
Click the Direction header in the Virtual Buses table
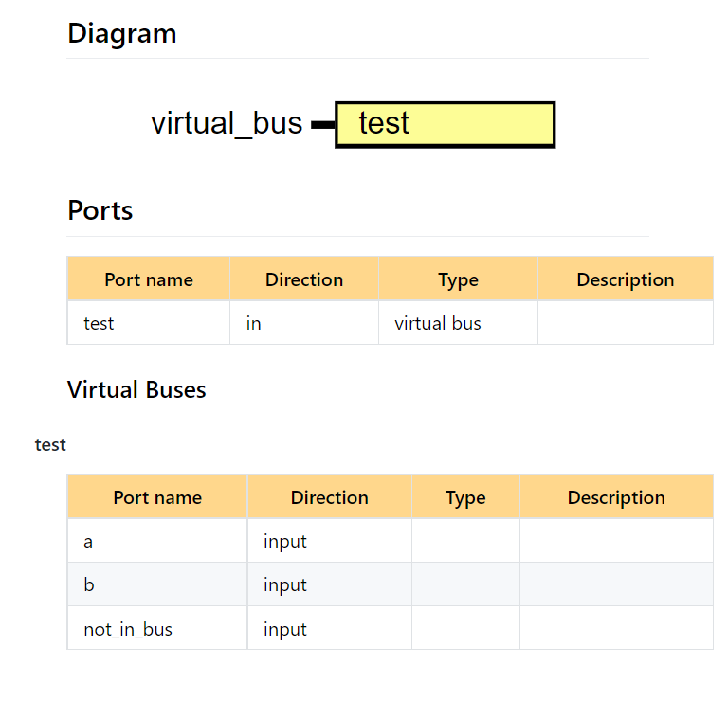(x=330, y=497)
